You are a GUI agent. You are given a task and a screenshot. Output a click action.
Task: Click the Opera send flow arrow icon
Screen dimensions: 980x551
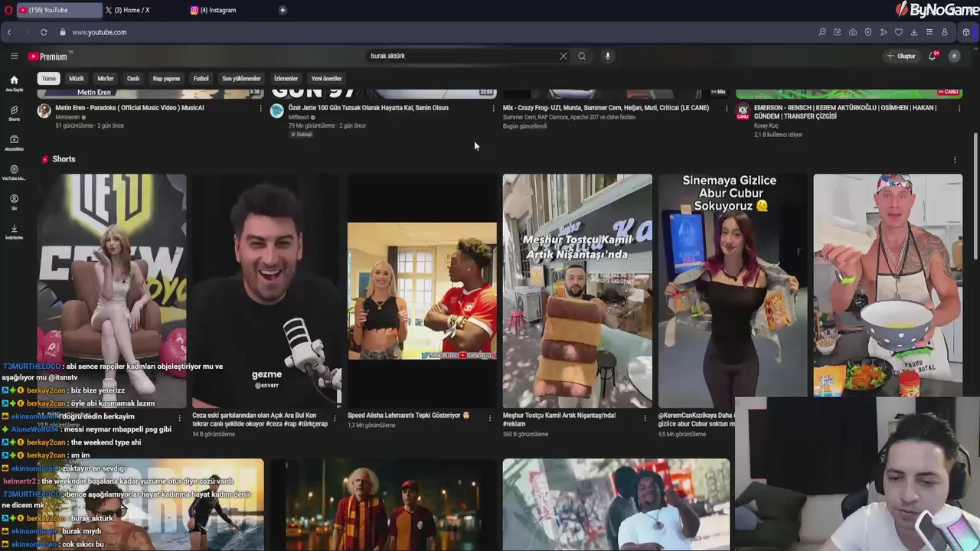tap(884, 32)
